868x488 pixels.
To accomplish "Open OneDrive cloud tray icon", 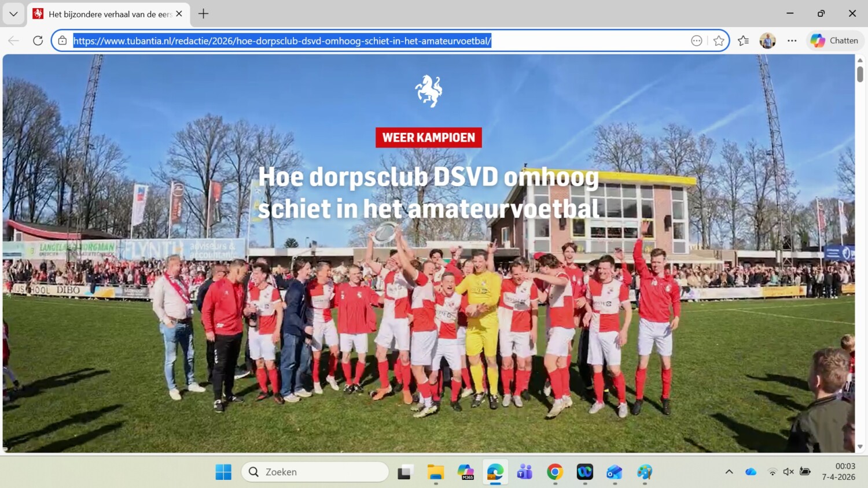I will 751,472.
